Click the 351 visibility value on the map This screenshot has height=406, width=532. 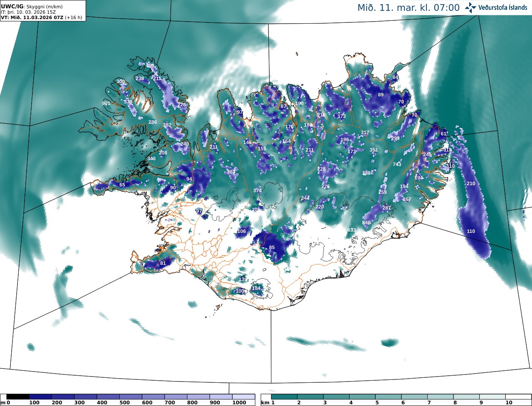pos(374,150)
